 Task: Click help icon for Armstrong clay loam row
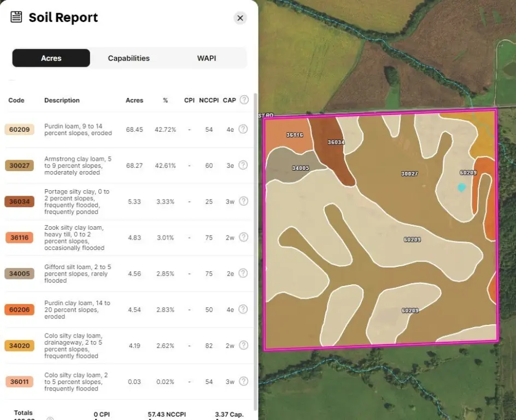(243, 165)
